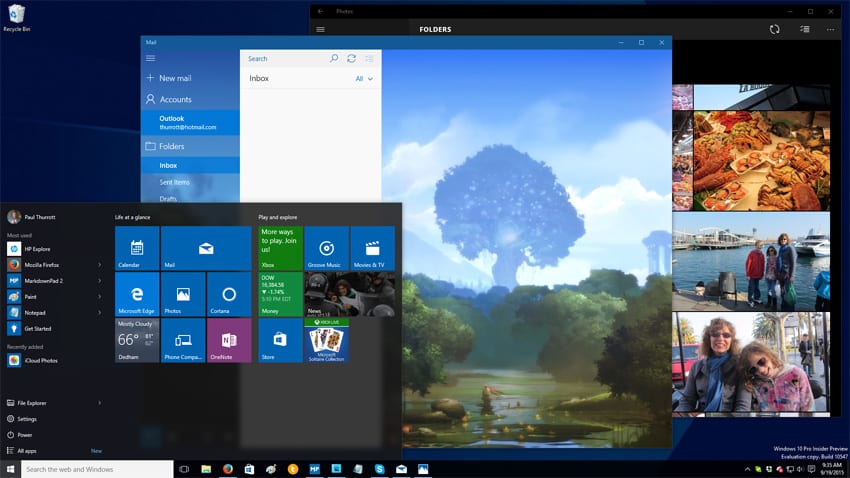This screenshot has height=478, width=850.
Task: Click the Windows Start button
Action: (x=10, y=469)
